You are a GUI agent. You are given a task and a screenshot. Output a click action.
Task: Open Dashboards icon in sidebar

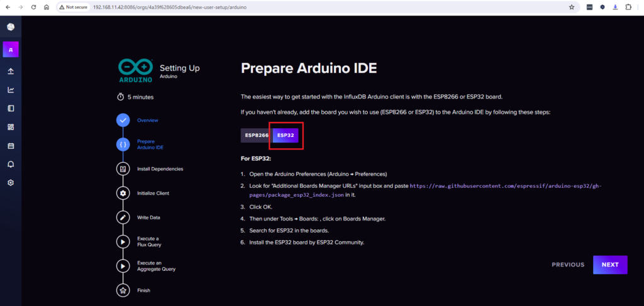[x=11, y=127]
